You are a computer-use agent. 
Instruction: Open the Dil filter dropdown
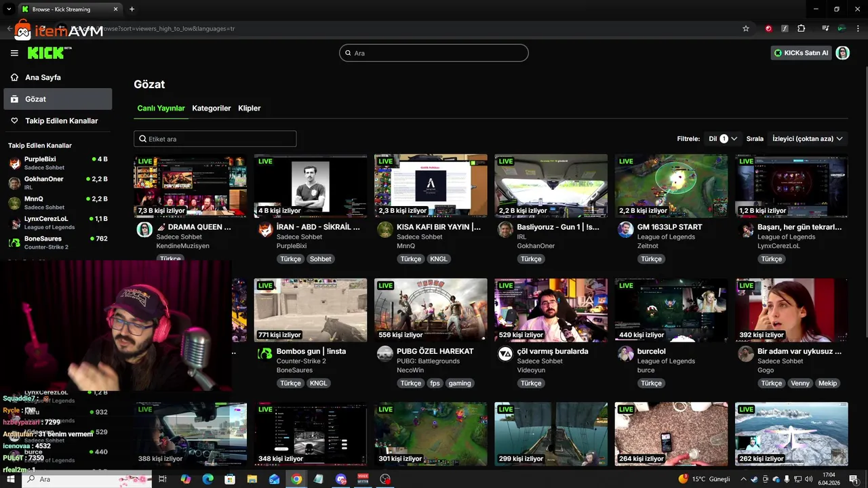point(724,139)
